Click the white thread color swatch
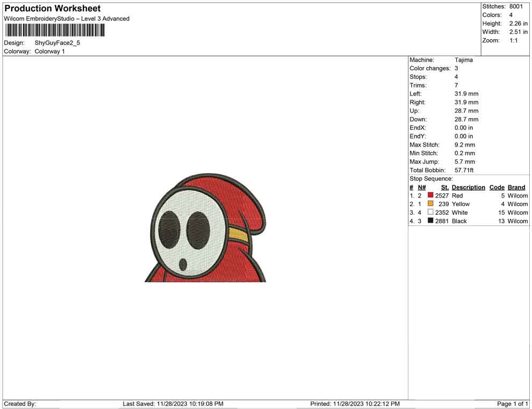 click(430, 212)
